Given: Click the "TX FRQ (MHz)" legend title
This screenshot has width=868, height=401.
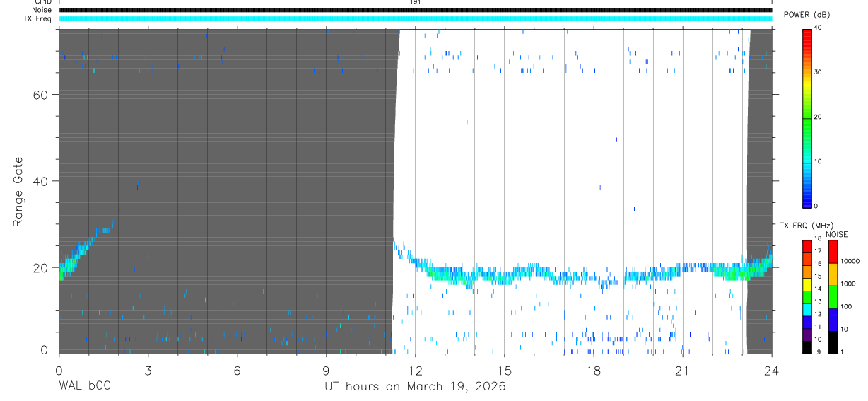Looking at the screenshot, I should (807, 225).
